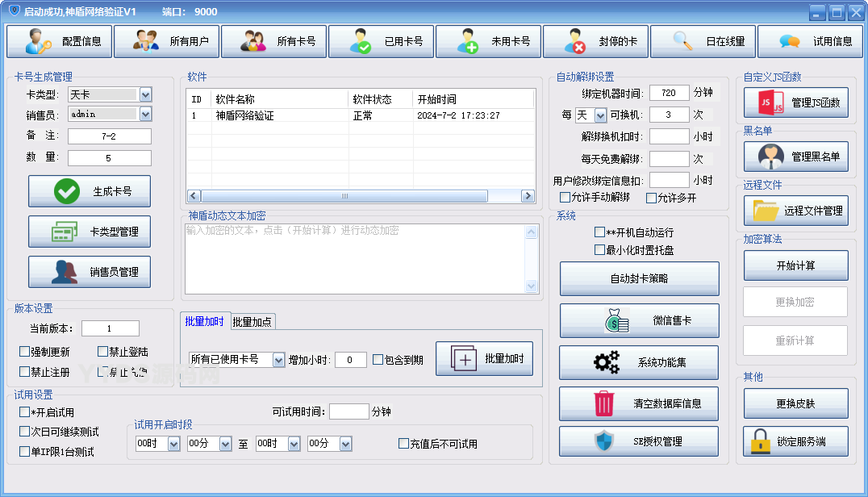
Task: Click the 生成卡号 green checkmark button
Action: pos(90,191)
